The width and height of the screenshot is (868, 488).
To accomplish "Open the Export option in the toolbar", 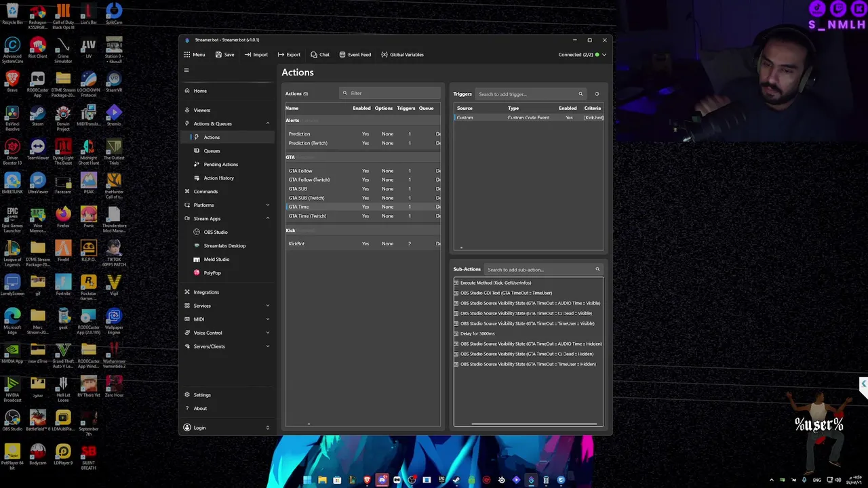I will click(289, 54).
